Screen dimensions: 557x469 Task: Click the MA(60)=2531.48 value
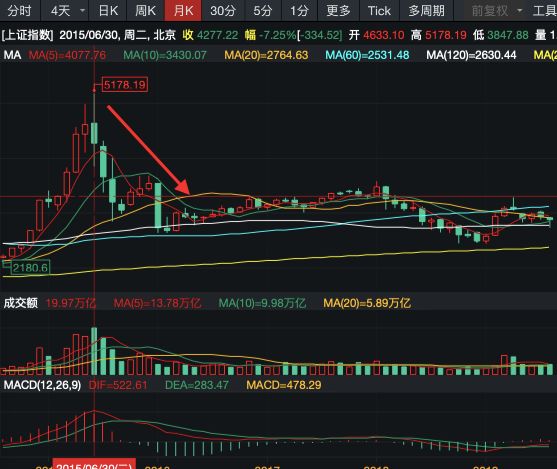(367, 55)
